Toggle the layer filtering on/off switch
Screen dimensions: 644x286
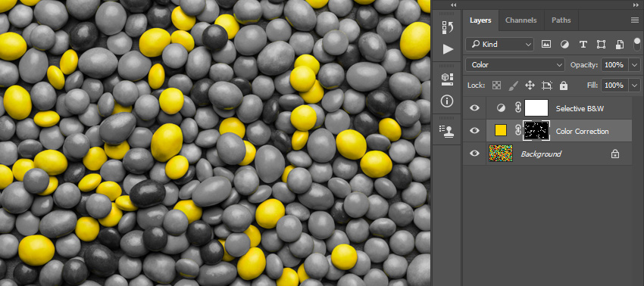(637, 44)
